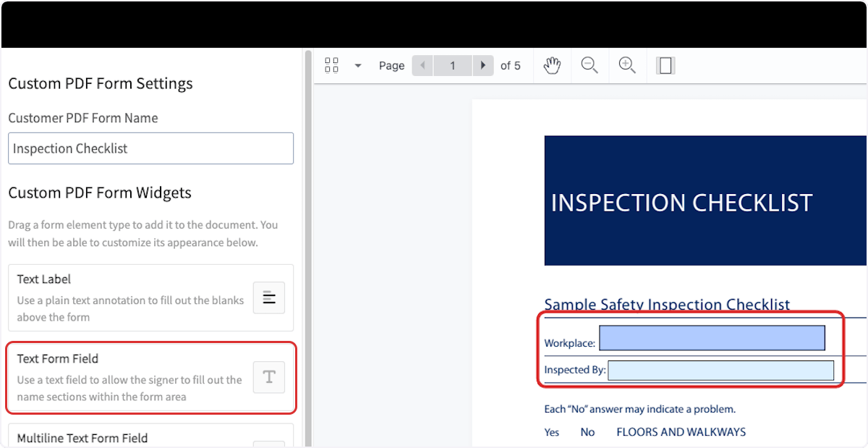This screenshot has width=868, height=448.
Task: Select the Multiline Text Form Field widget
Action: pyautogui.click(x=151, y=436)
